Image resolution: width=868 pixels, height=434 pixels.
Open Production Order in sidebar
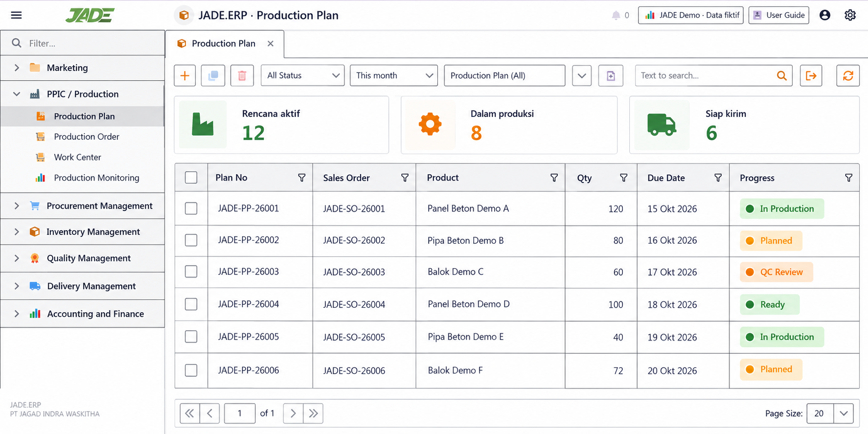coord(83,137)
